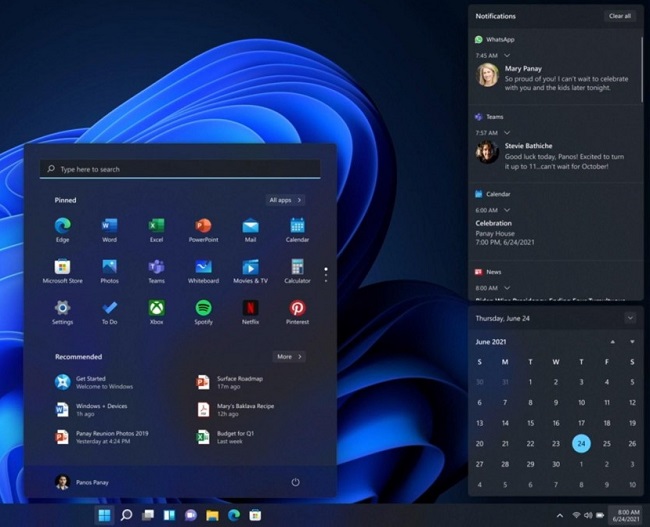Open the Calculator app

pyautogui.click(x=297, y=271)
